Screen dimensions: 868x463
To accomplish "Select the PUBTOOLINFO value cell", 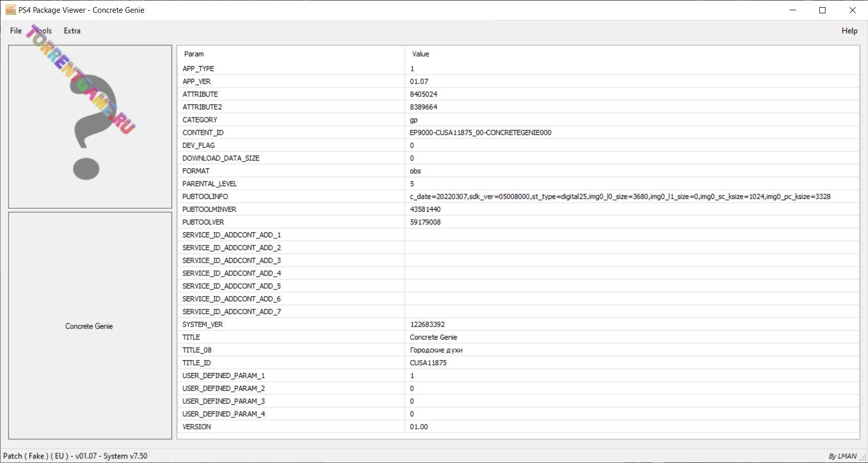I will tap(620, 196).
